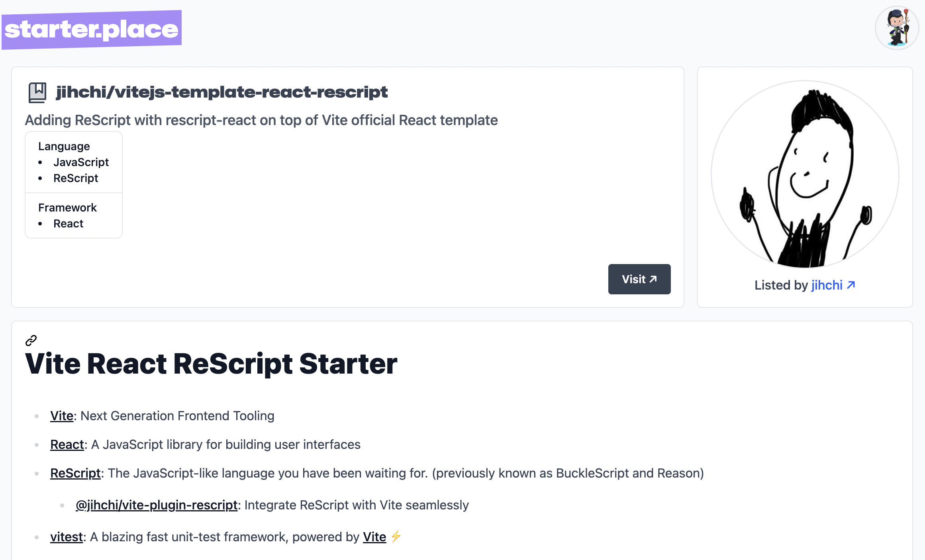
Task: Click the Visit button
Action: click(639, 279)
